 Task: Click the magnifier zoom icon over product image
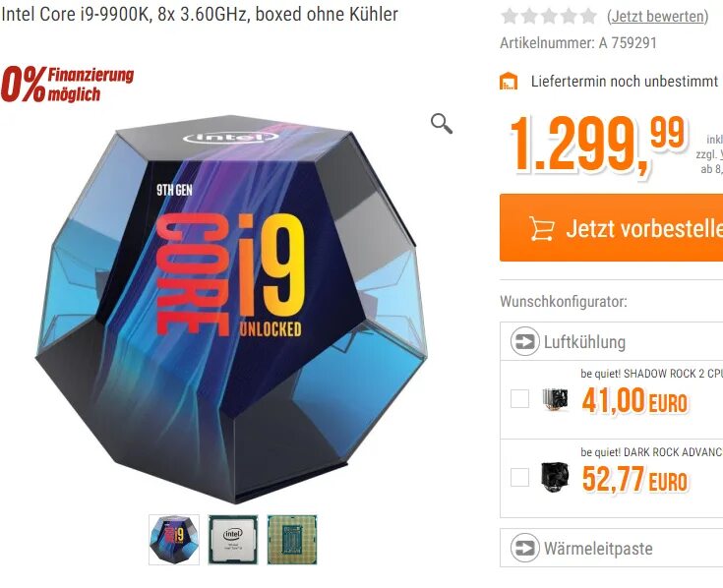[442, 124]
